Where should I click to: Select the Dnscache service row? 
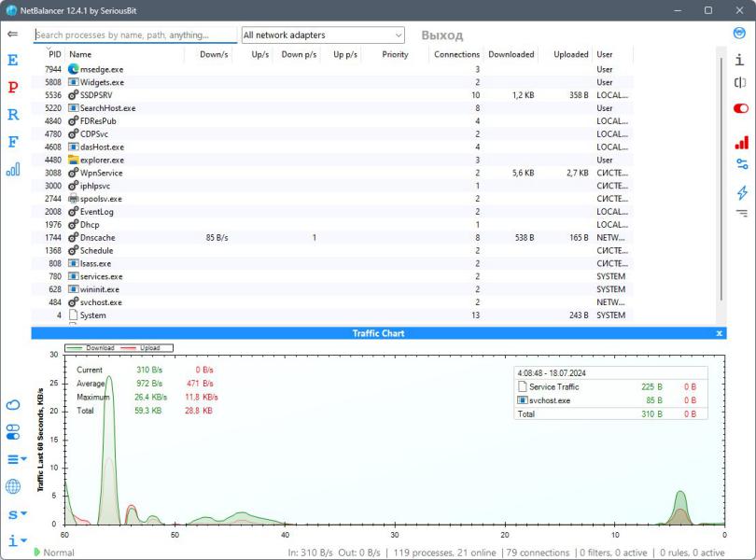(332, 238)
